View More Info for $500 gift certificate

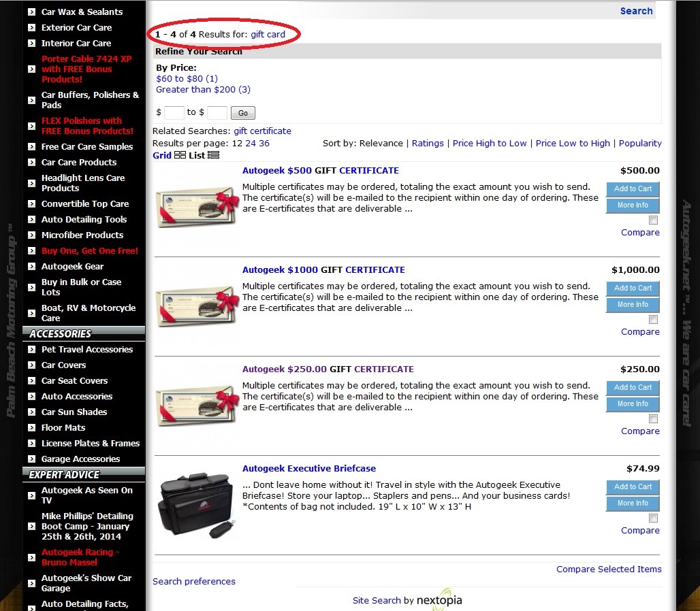coord(633,205)
